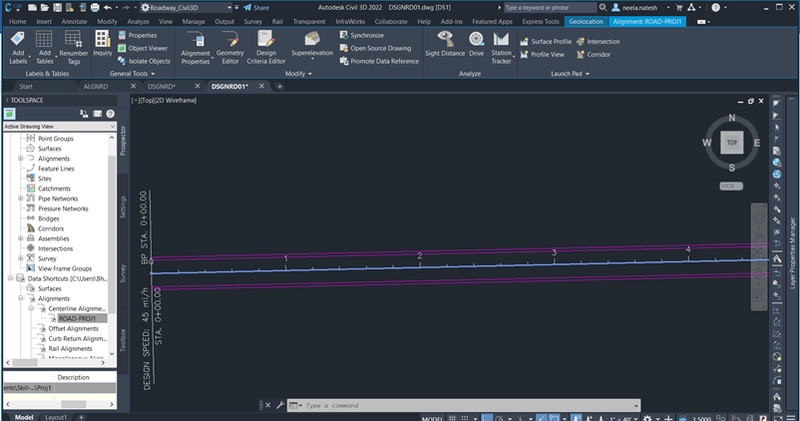Switch to the ALGNRD drawing tab

[96, 86]
